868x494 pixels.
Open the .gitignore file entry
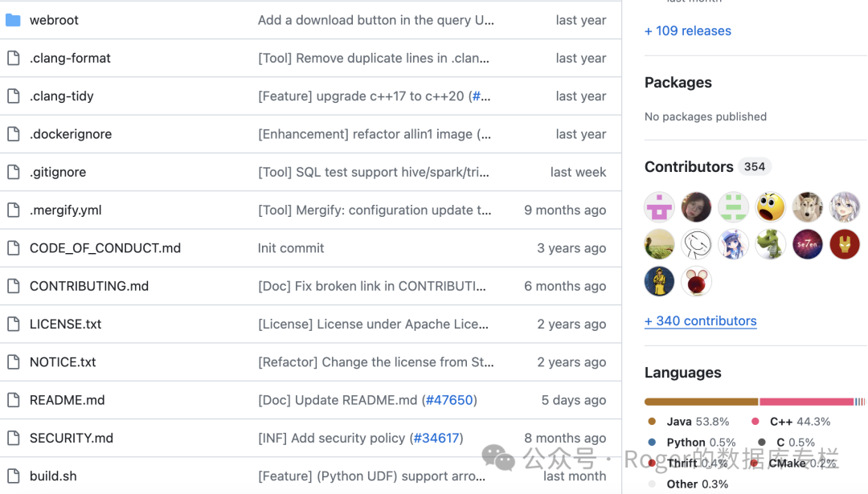coord(58,172)
